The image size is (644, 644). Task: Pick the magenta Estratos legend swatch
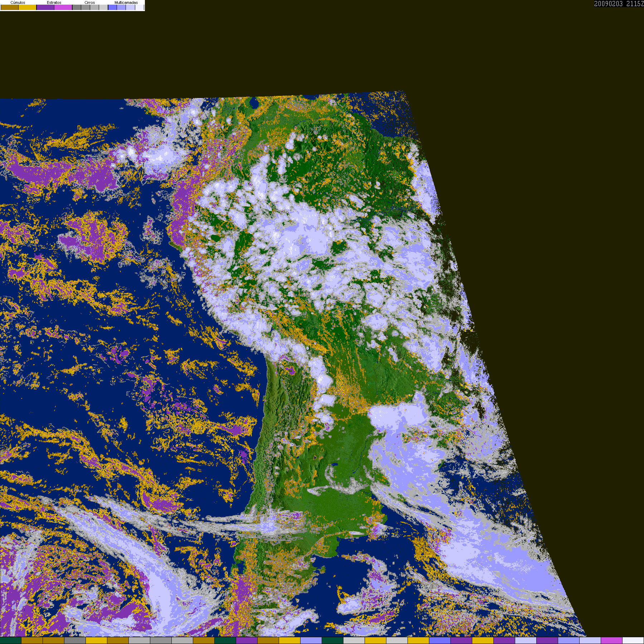point(63,7)
